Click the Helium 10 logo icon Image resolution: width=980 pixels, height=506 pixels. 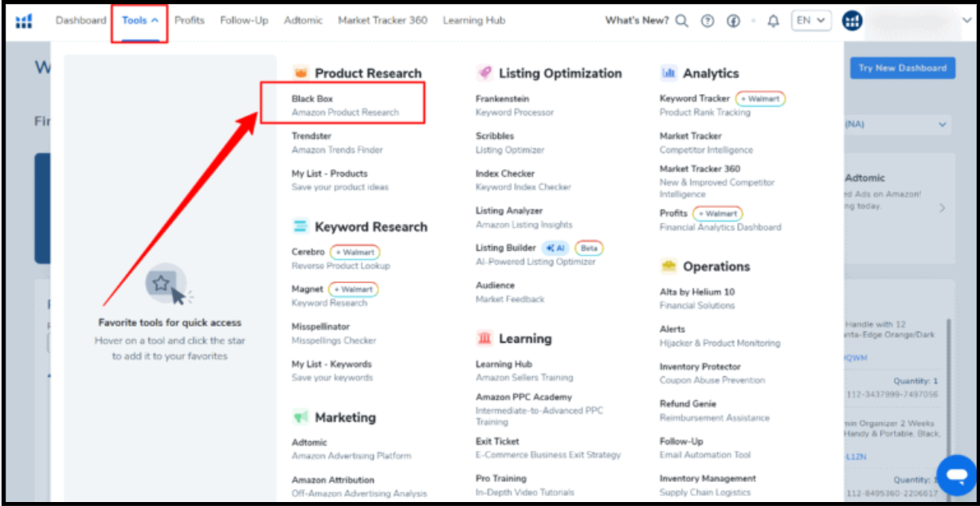pos(24,21)
